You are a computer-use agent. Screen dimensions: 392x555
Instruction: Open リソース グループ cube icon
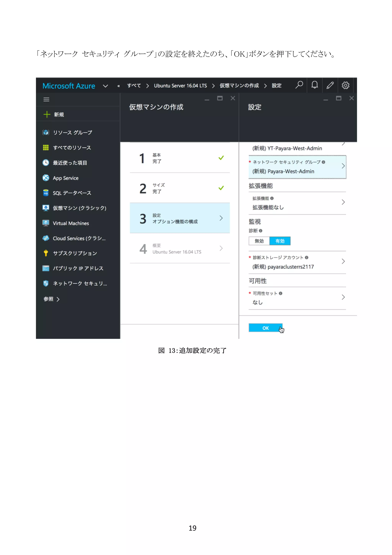pos(46,132)
